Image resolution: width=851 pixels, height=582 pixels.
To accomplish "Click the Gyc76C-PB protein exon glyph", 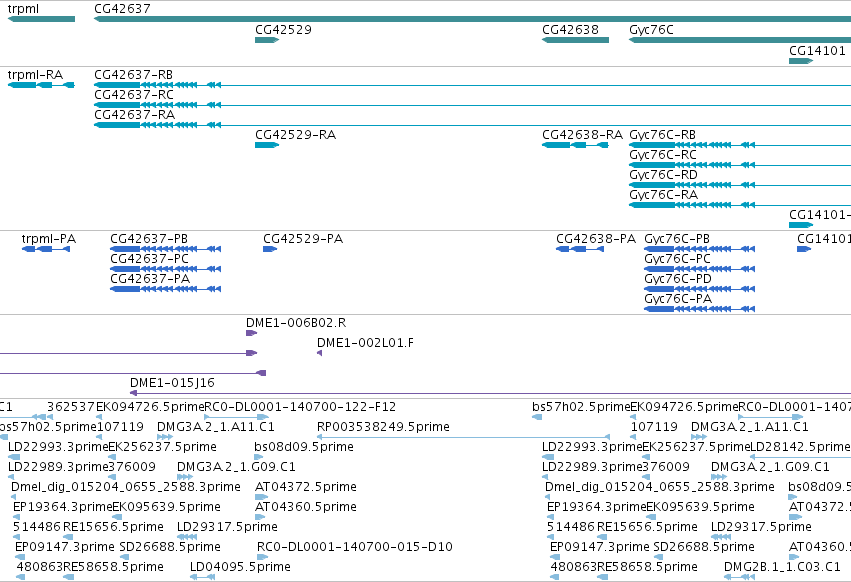I will [x=700, y=249].
